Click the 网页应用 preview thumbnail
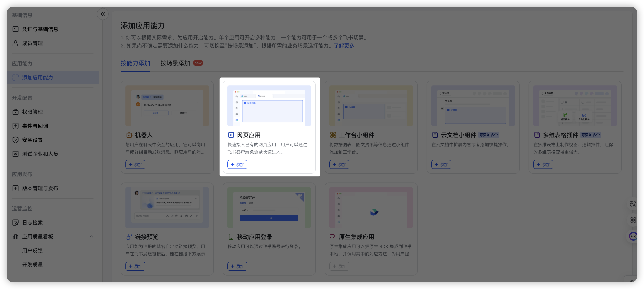644x289 pixels. tap(269, 106)
